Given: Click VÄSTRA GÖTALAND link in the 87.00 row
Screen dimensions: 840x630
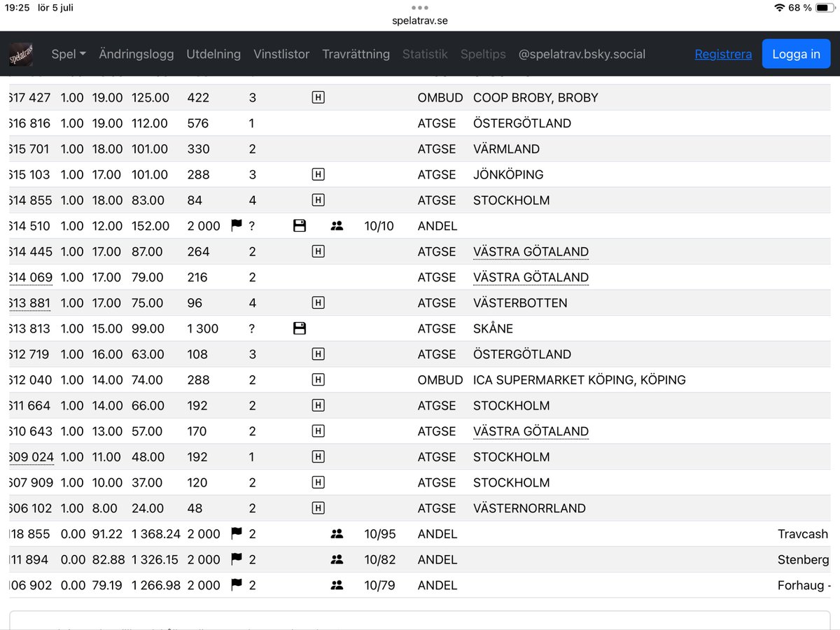Looking at the screenshot, I should coord(531,252).
